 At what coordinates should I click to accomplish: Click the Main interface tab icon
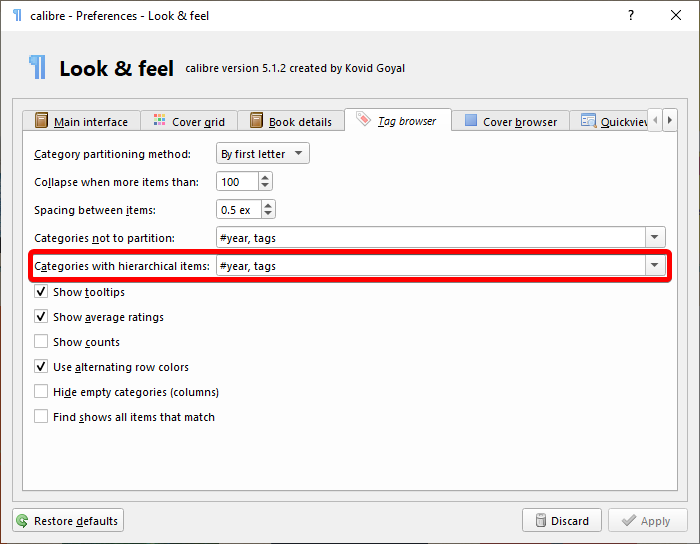[x=42, y=121]
